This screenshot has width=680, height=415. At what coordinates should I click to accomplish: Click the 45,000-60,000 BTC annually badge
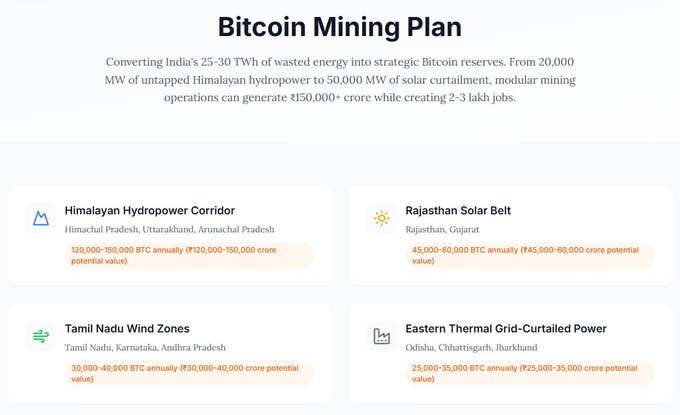(x=530, y=255)
